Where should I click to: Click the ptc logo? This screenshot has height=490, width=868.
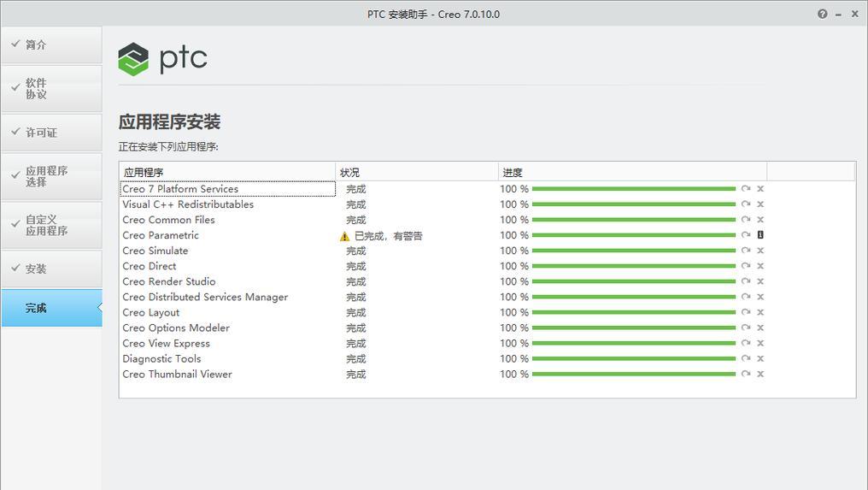[162, 59]
